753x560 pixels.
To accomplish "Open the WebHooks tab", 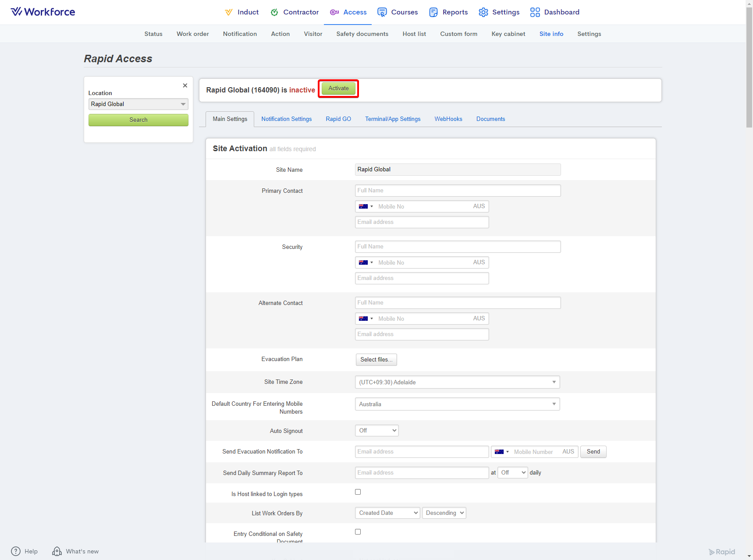I will (x=448, y=119).
